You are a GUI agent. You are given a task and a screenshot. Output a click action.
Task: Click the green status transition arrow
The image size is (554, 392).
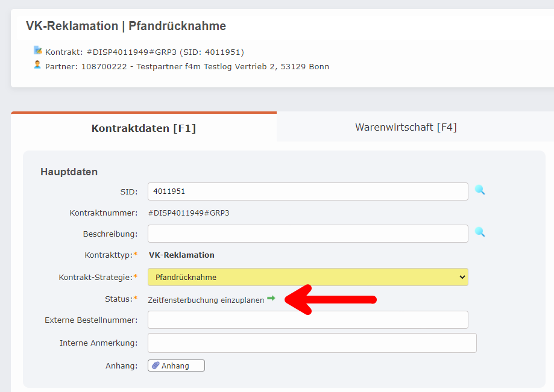pyautogui.click(x=271, y=297)
